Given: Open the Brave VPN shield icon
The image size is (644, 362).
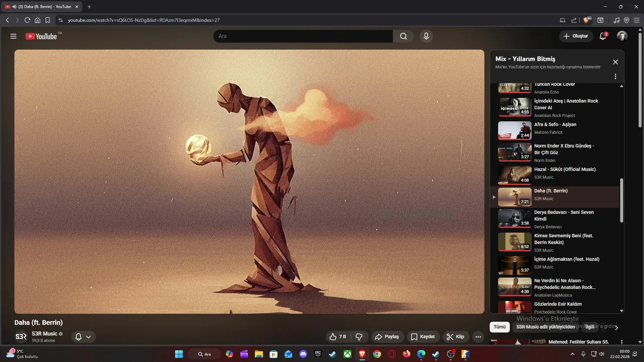Looking at the screenshot, I should point(626,20).
